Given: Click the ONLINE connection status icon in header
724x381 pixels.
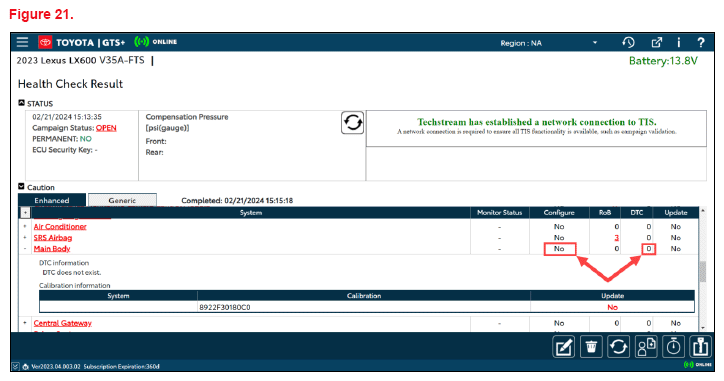Looking at the screenshot, I should [141, 42].
